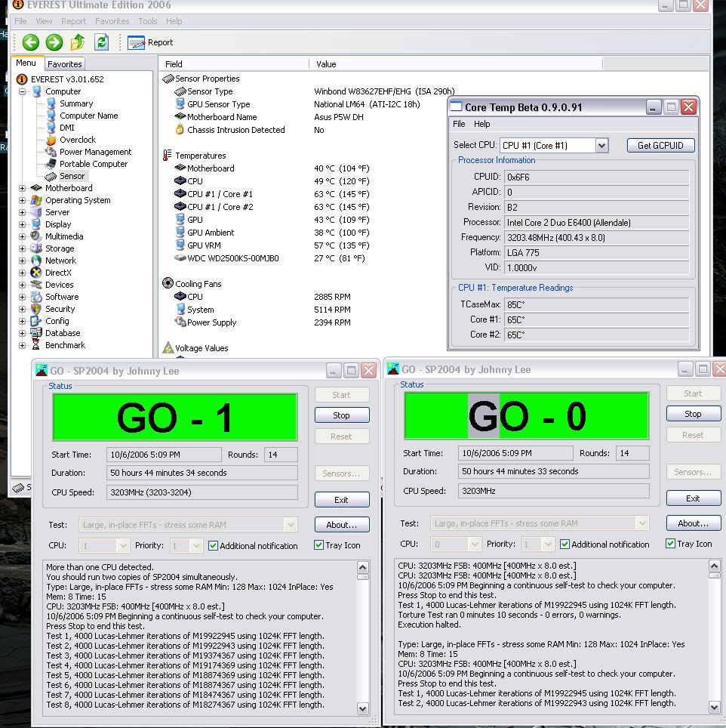Click the Temperatures thermometer icon
This screenshot has width=726, height=728.
point(167,155)
